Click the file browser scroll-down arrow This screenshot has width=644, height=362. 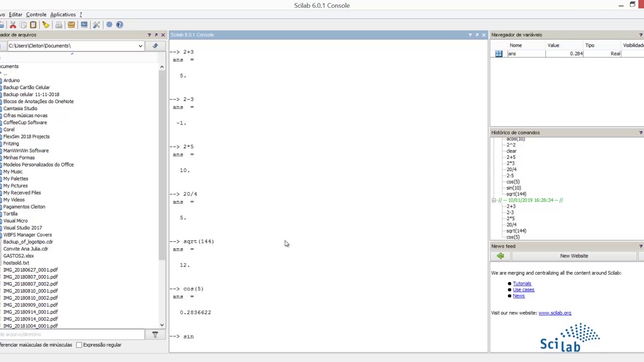click(162, 325)
